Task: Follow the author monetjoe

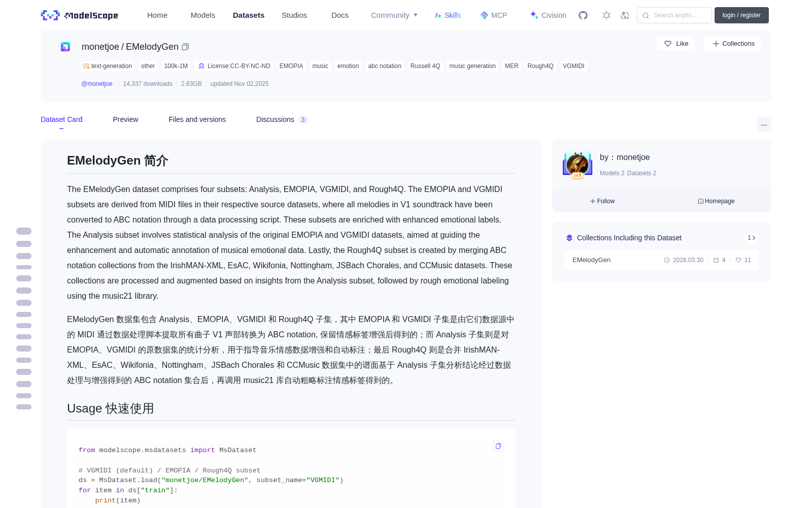Action: click(602, 201)
